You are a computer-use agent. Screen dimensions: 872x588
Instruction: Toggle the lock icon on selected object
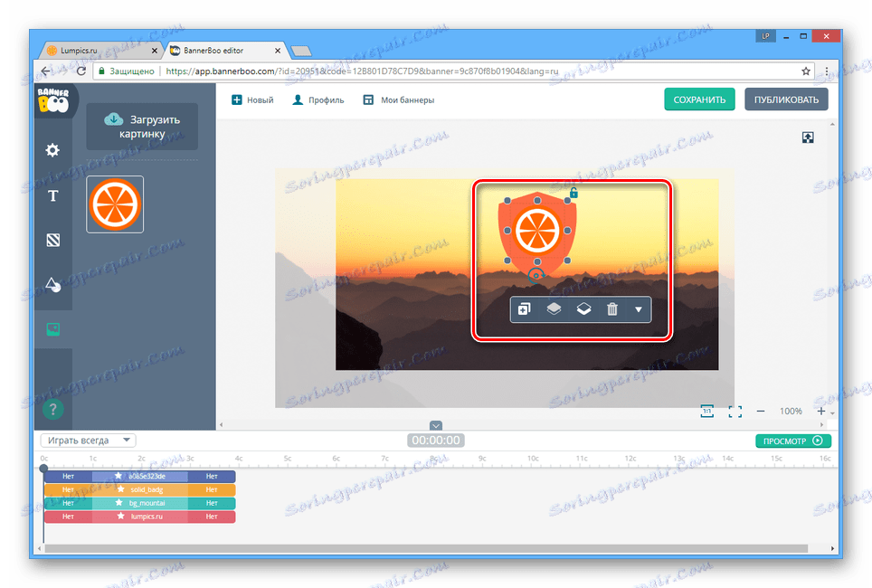573,193
